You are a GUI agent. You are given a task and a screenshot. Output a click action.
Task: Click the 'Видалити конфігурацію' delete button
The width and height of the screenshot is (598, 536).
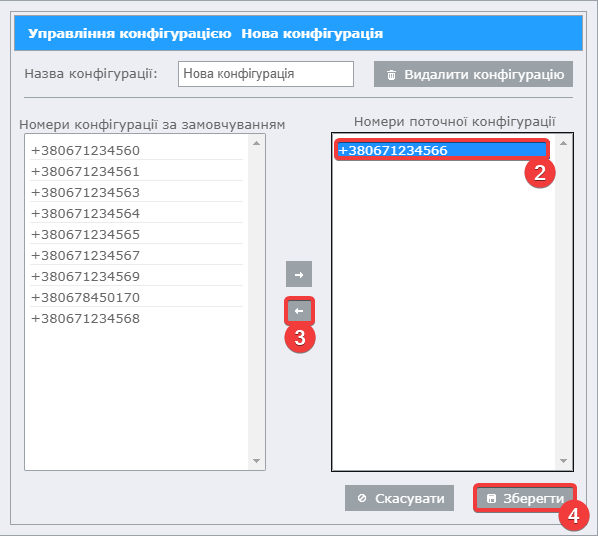473,74
